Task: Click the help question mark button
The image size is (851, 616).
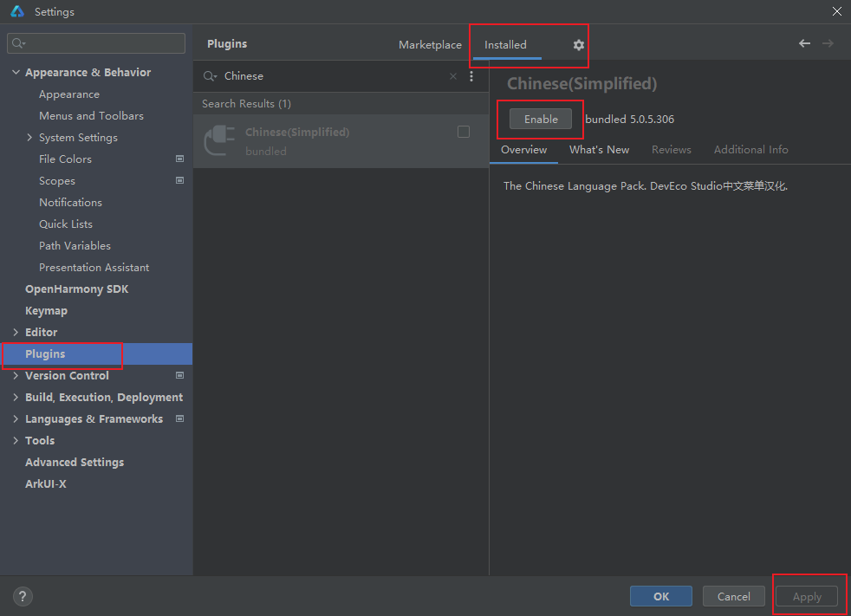Action: (23, 596)
